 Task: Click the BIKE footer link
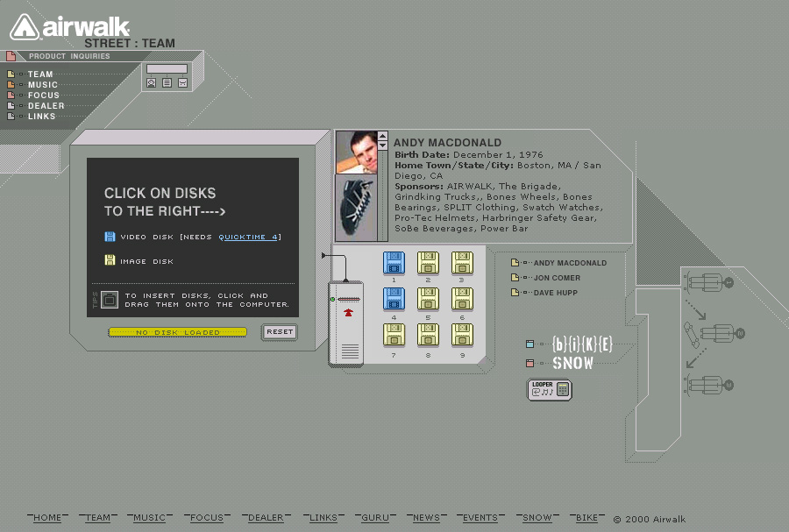[x=586, y=517]
